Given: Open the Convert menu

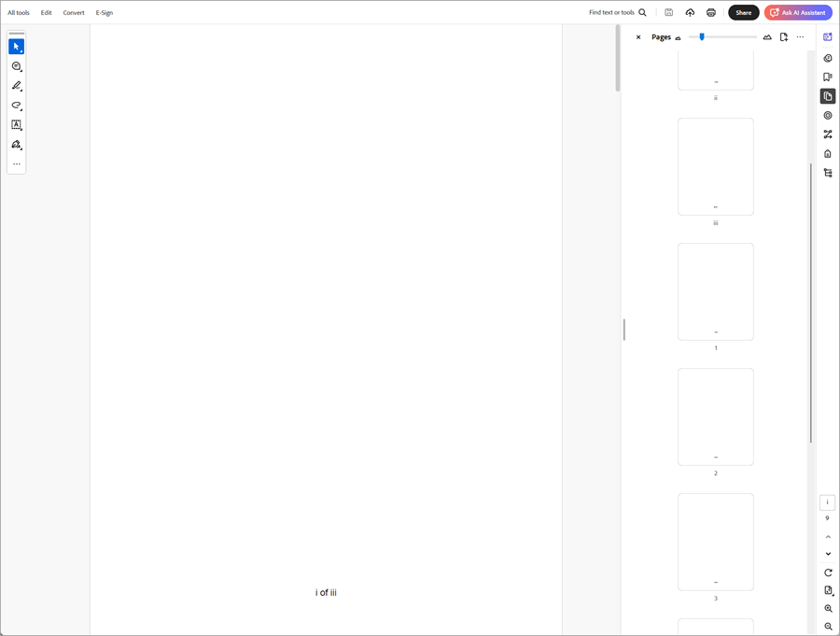Looking at the screenshot, I should [74, 13].
